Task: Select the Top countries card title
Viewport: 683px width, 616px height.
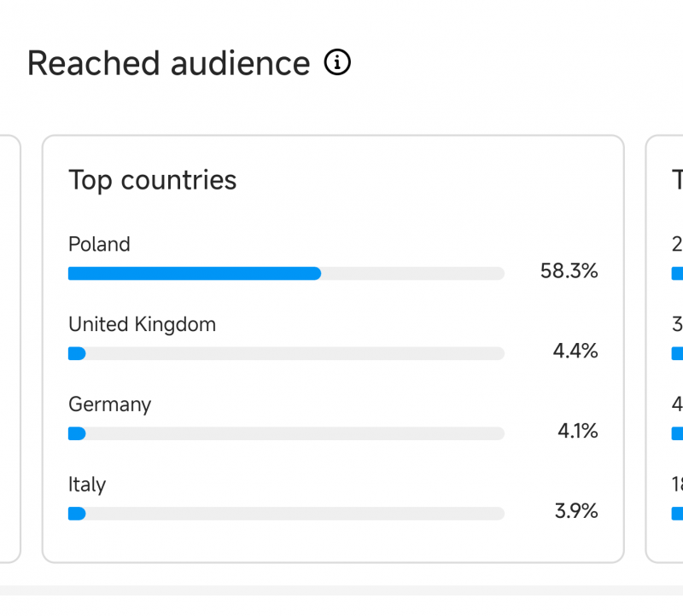Action: (152, 180)
